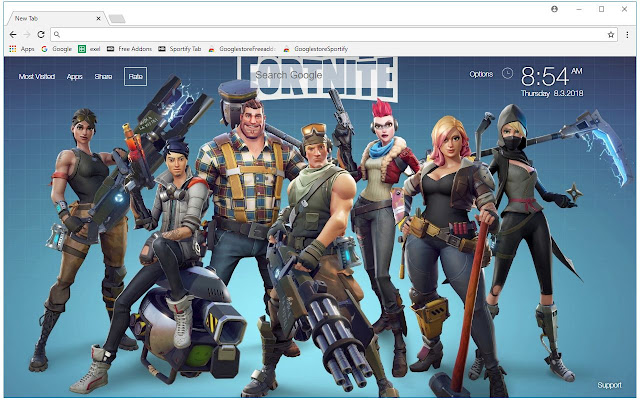Image resolution: width=640 pixels, height=400 pixels.
Task: Open the Google bookmark
Action: pos(57,49)
